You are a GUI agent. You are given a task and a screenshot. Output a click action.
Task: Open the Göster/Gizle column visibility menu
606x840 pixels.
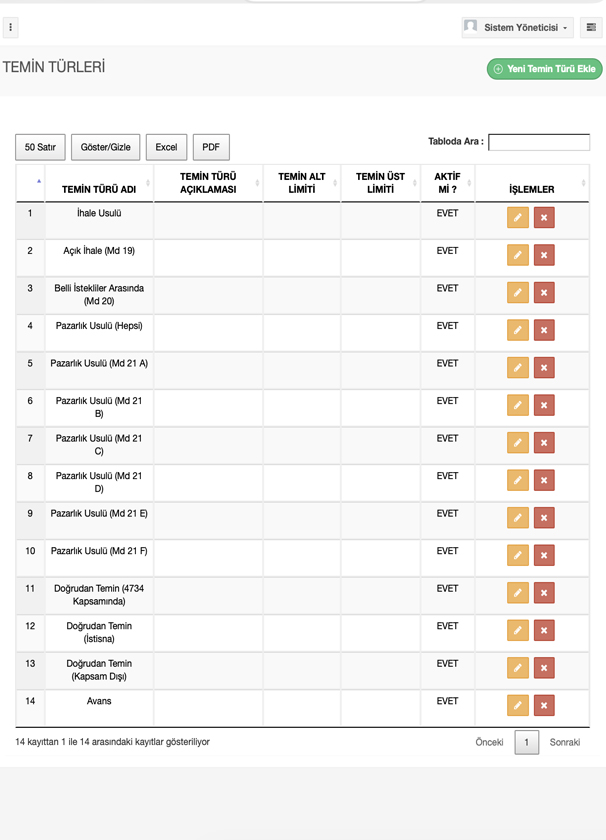105,147
